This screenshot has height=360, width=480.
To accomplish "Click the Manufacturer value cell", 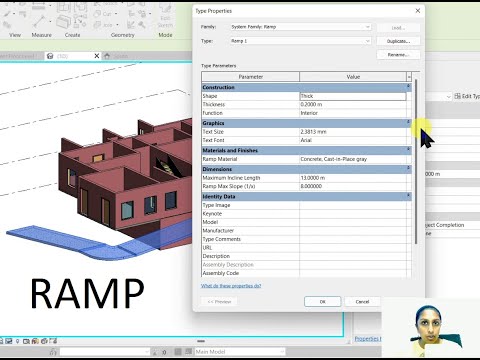I will tap(353, 231).
